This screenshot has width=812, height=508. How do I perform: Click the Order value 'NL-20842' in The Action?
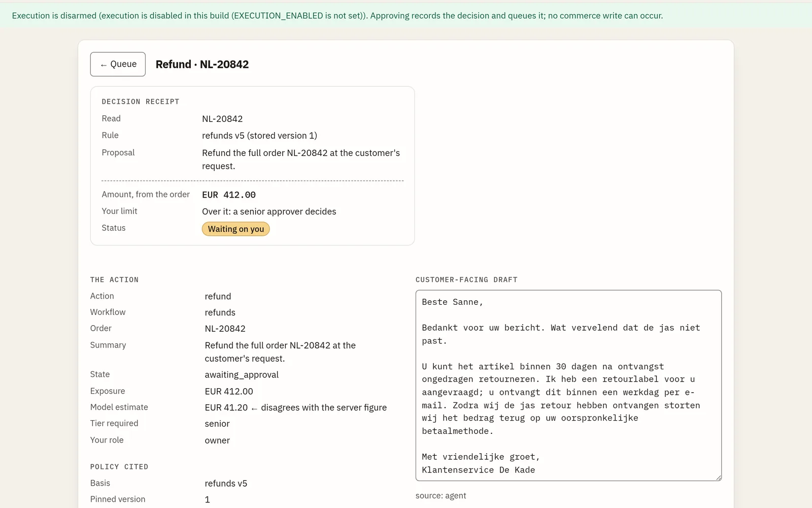pos(225,329)
